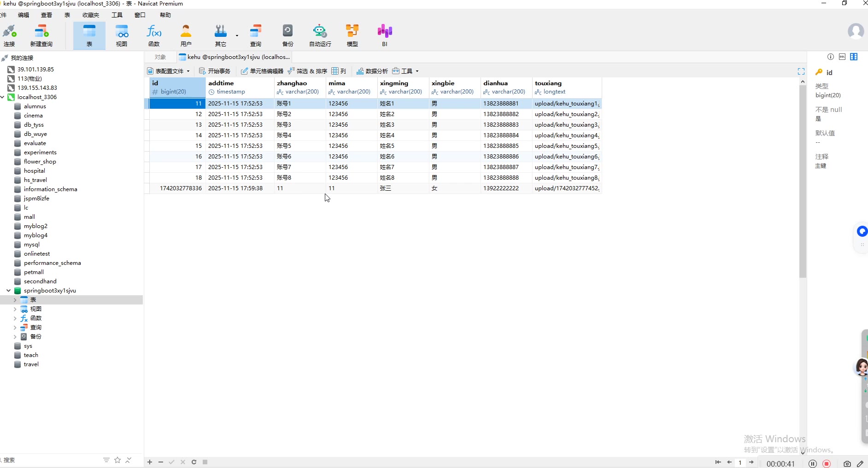Open the Model (模型) toolbar icon
The width and height of the screenshot is (868, 468).
[352, 35]
